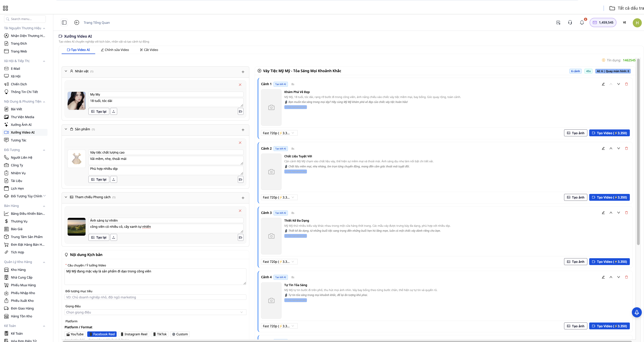
Task: Remove the My My character card
Action: click(x=240, y=85)
